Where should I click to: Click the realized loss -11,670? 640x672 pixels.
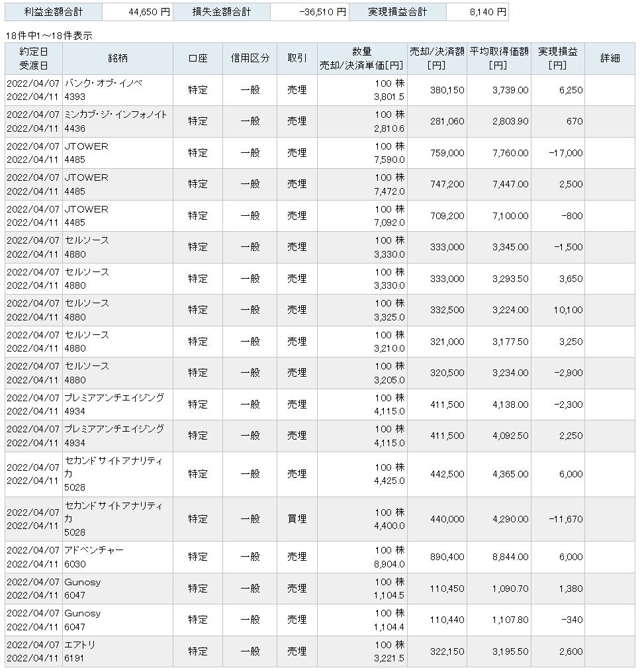[566, 519]
